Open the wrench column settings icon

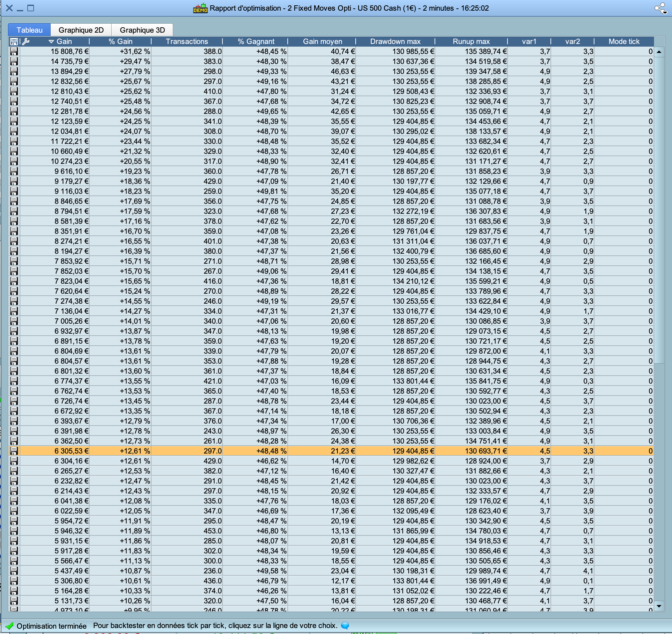tap(26, 42)
